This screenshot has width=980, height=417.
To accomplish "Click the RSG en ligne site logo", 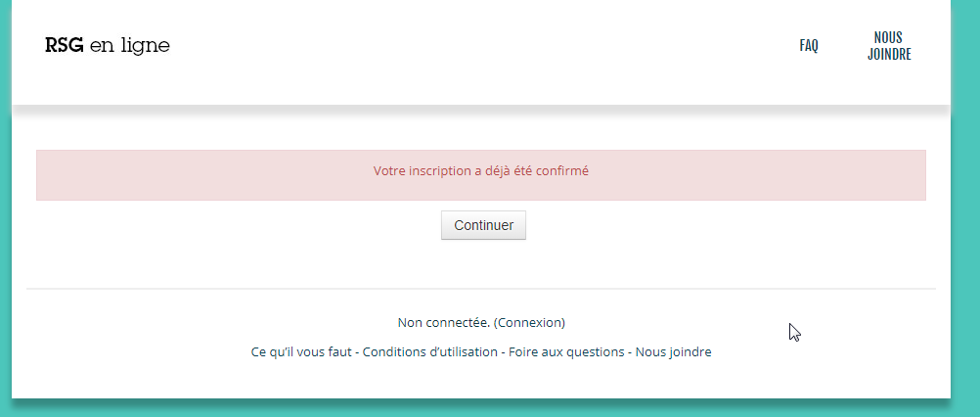I will pyautogui.click(x=108, y=46).
